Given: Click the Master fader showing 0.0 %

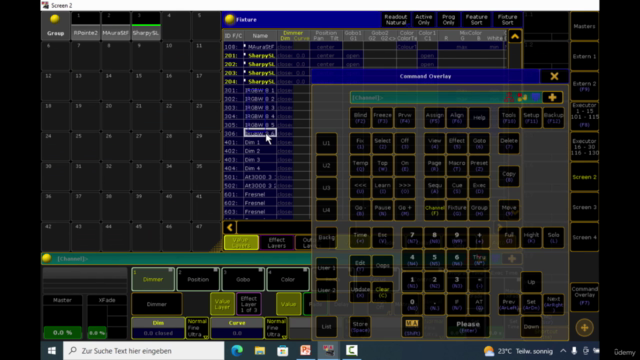Looking at the screenshot, I should pyautogui.click(x=62, y=318).
